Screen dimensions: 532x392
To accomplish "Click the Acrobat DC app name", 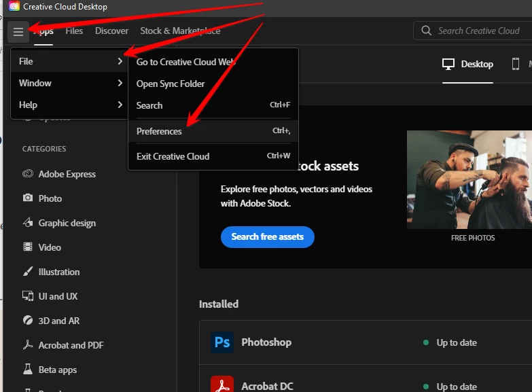I will (267, 387).
